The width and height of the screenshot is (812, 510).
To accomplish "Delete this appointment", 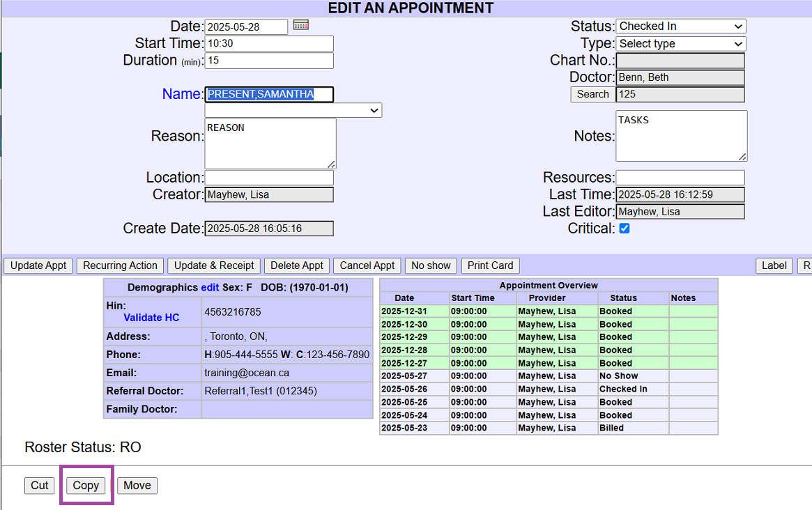I will [296, 265].
